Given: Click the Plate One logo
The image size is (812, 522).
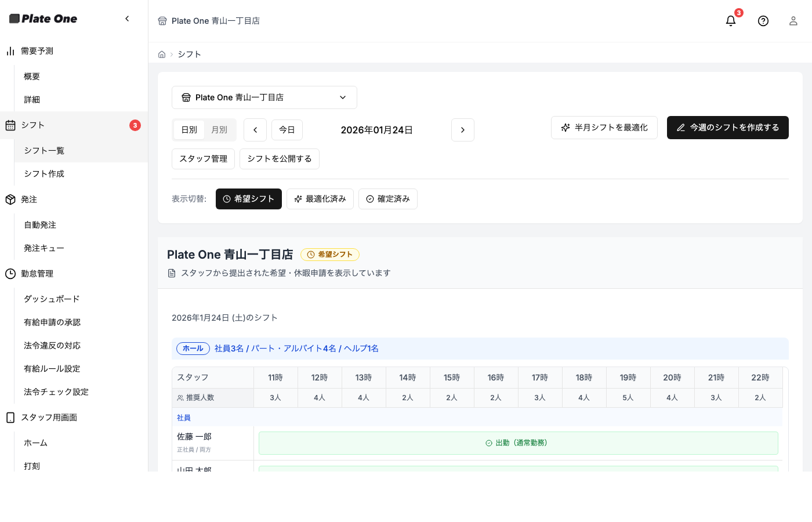Looking at the screenshot, I should coord(43,19).
